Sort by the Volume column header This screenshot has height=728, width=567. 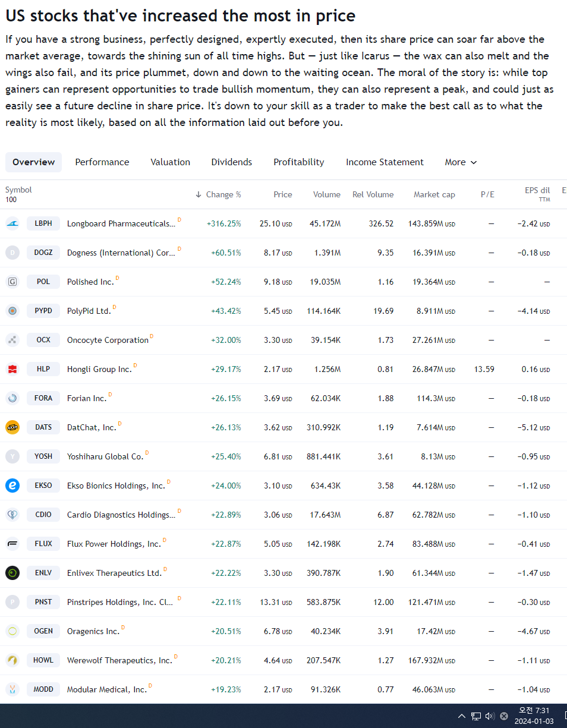(327, 194)
